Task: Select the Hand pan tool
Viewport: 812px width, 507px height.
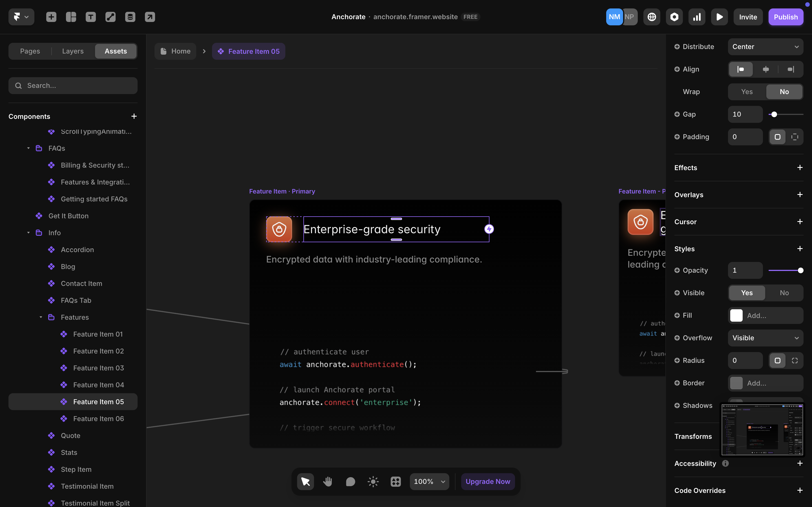Action: click(x=328, y=482)
